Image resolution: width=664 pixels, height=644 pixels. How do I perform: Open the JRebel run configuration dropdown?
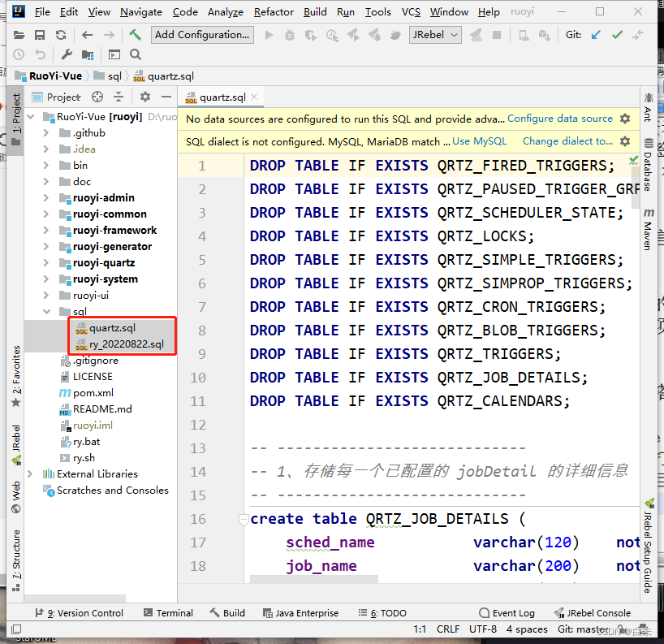coord(436,35)
